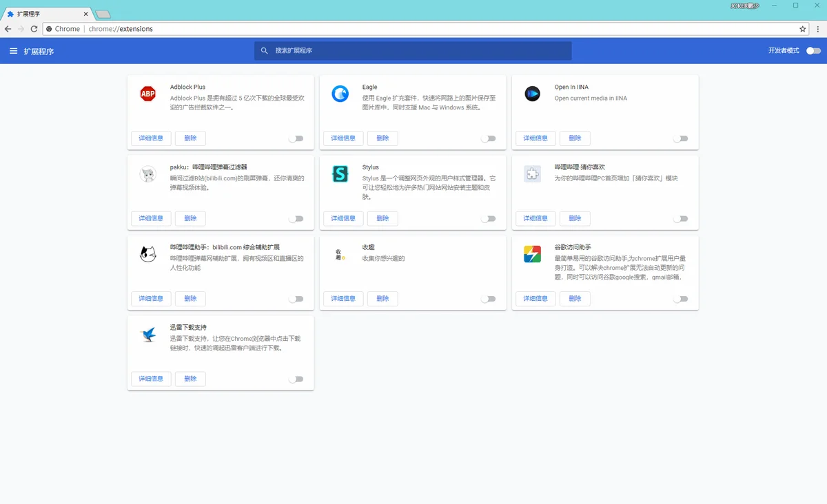Open 详细信息 for the Eagle extension
827x504 pixels.
pos(343,138)
